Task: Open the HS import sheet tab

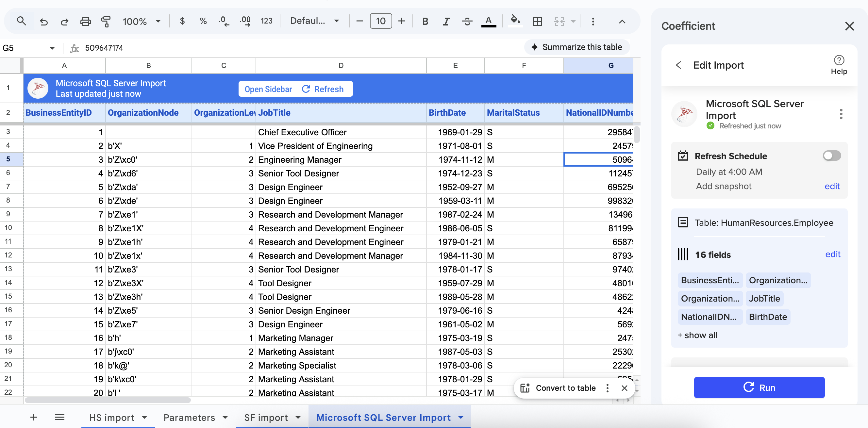Action: coord(112,417)
